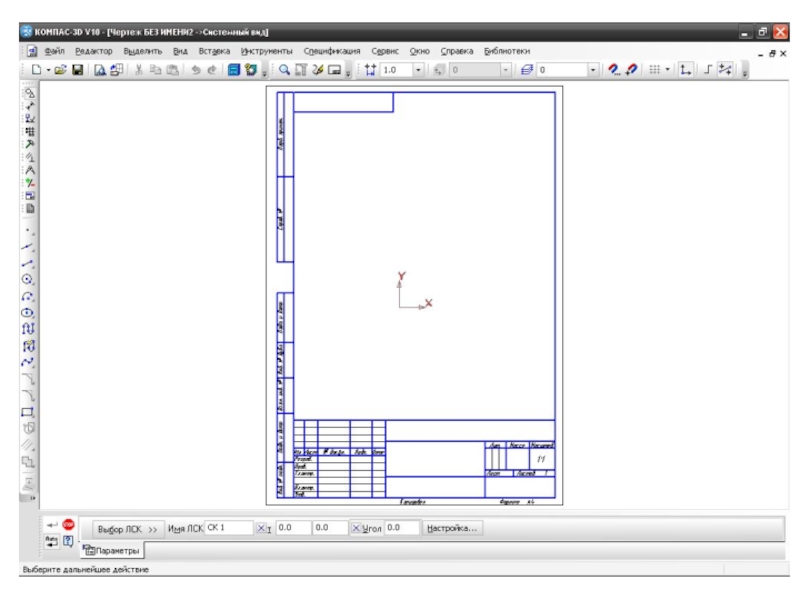The image size is (800, 600).
Task: Open the Сервис menu
Action: 385,51
